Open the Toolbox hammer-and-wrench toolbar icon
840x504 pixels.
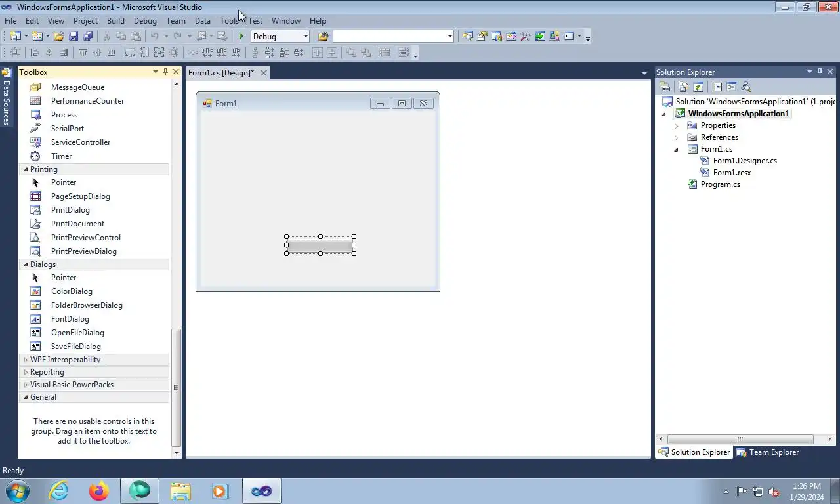coord(525,37)
